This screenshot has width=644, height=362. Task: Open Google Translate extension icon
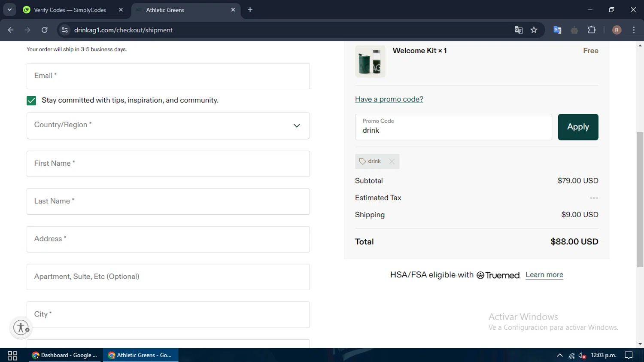pos(557,30)
